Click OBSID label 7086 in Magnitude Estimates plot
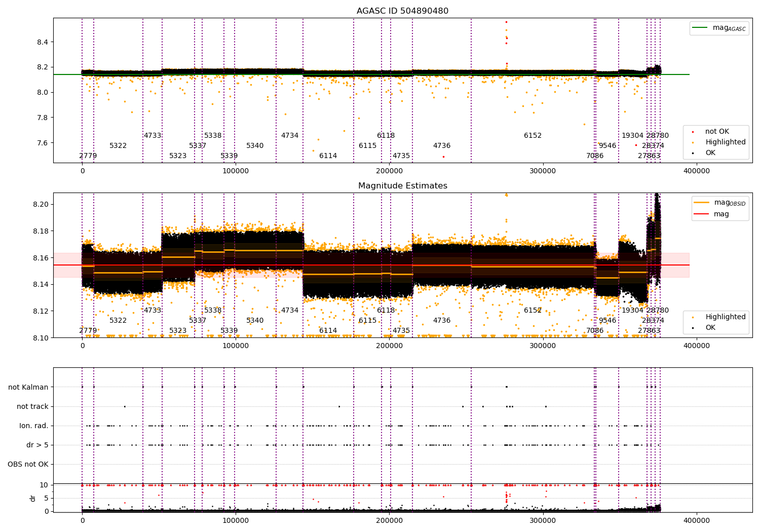Screen dimensions: 760x532 [595, 331]
